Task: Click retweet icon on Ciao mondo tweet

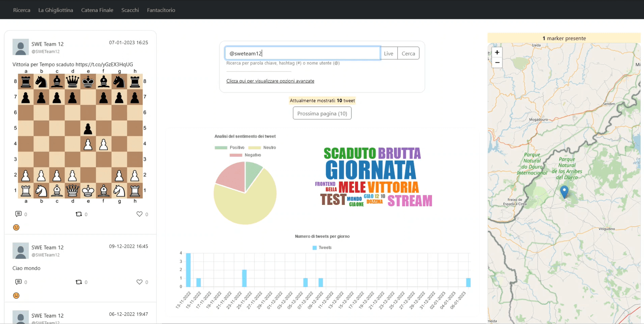Action: coord(79,282)
